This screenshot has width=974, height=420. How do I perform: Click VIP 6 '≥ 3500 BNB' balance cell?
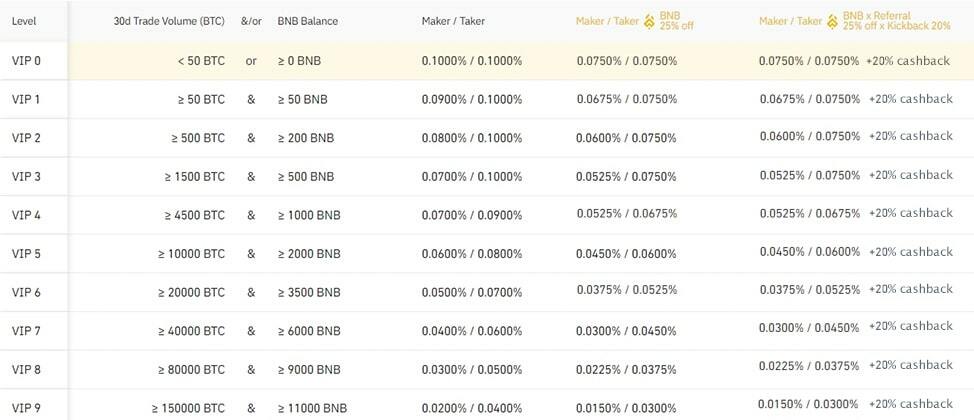[x=309, y=293]
